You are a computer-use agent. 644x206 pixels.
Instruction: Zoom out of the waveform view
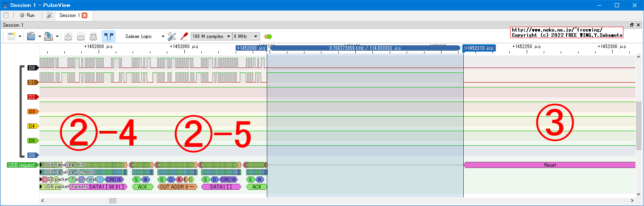81,36
